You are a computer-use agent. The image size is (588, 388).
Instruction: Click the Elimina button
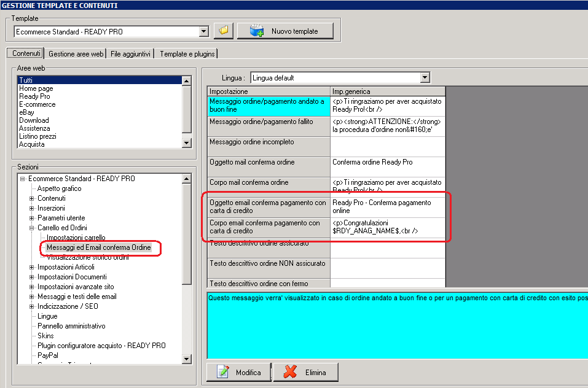coord(305,372)
